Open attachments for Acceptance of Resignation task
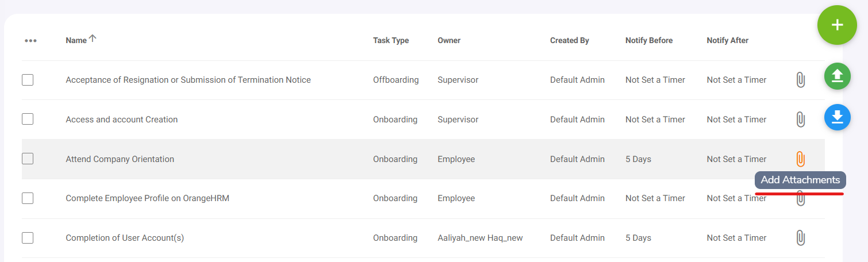The width and height of the screenshot is (868, 262). [800, 80]
